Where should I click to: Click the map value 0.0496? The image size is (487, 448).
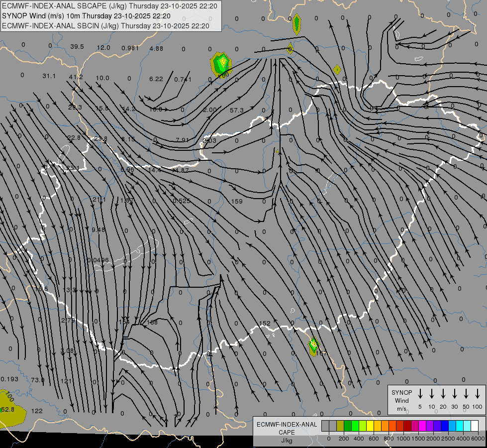click(x=98, y=260)
